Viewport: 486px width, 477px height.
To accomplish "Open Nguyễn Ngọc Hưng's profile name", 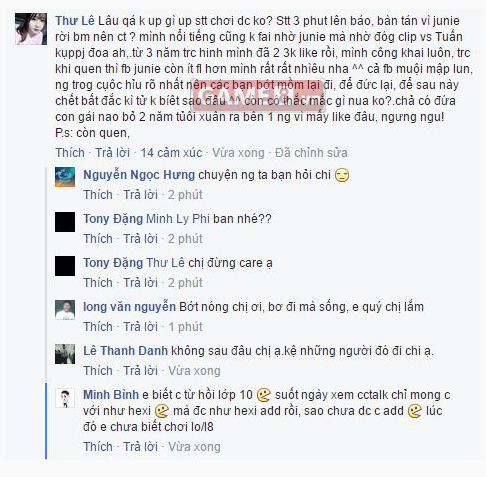I will tap(139, 175).
